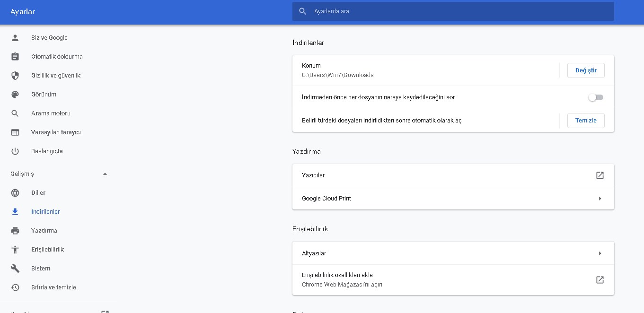Open Sıfırla ve temizle section

[53, 287]
